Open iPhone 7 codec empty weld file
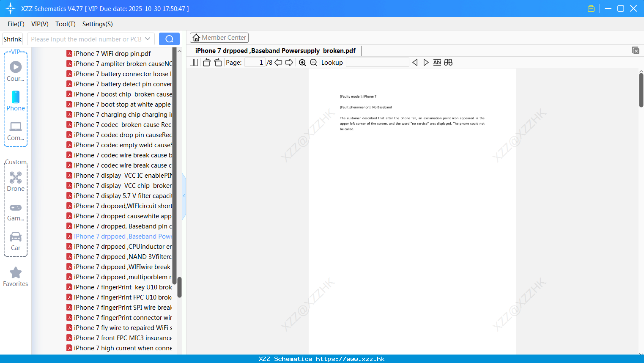The image size is (644, 363). coord(119,145)
